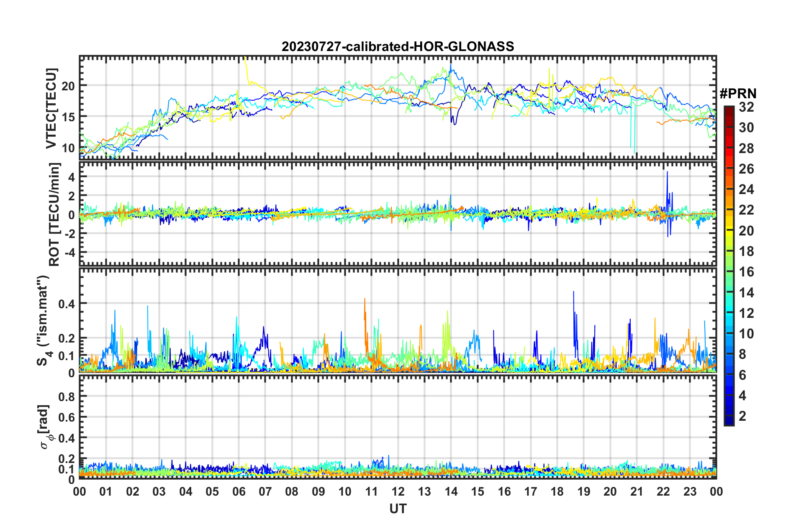Click UT axis tick label 14
This screenshot has height=532, width=796.
451,492
